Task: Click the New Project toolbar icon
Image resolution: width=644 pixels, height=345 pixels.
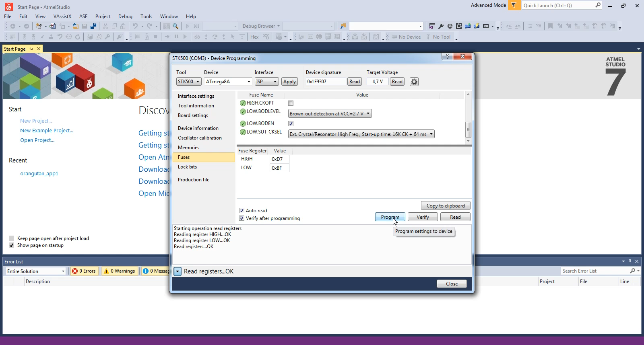Action: 39,26
